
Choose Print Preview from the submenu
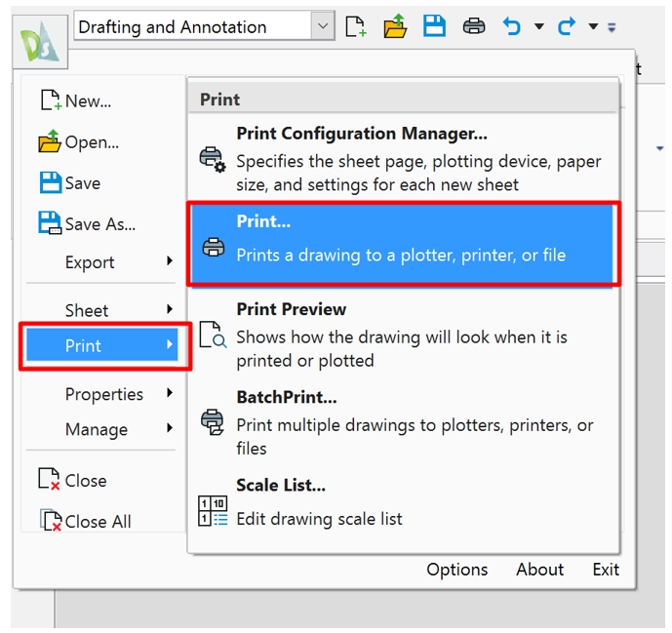click(291, 309)
